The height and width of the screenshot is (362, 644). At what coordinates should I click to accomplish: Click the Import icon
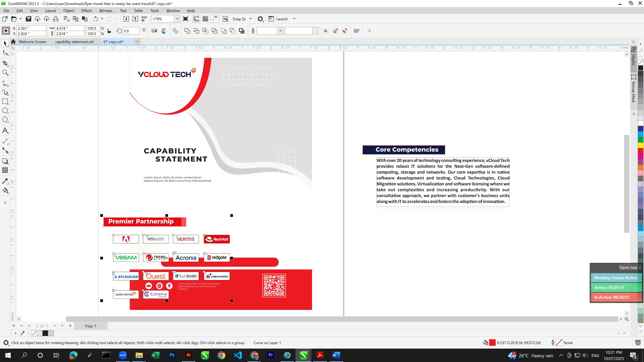126,19
